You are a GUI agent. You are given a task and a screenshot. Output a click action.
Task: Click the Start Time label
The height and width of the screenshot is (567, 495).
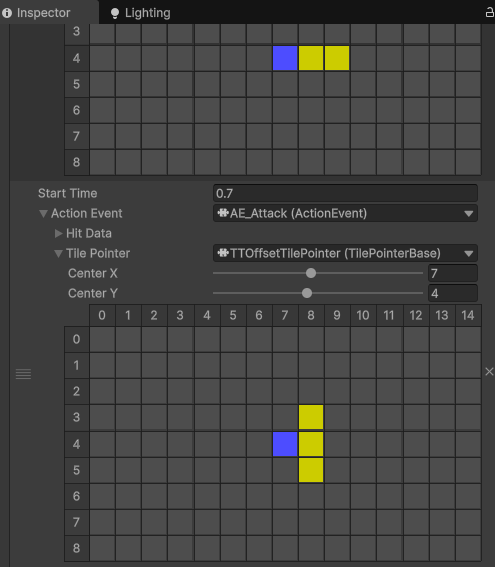(68, 193)
